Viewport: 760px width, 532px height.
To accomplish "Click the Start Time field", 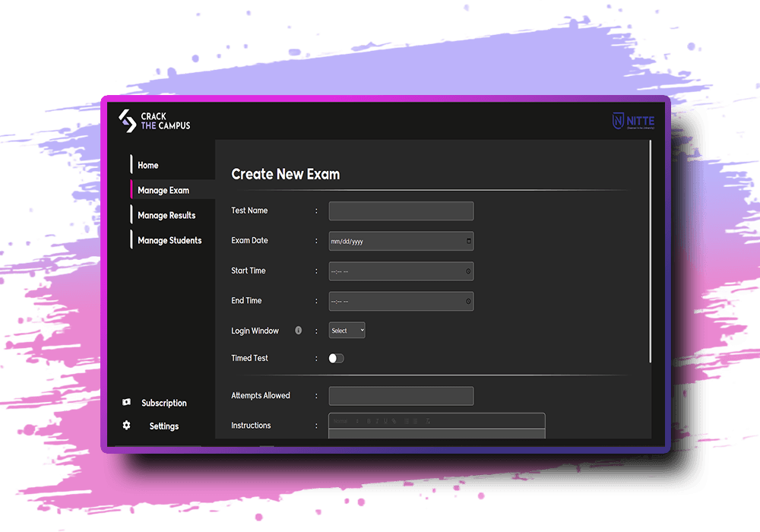I will [x=401, y=271].
